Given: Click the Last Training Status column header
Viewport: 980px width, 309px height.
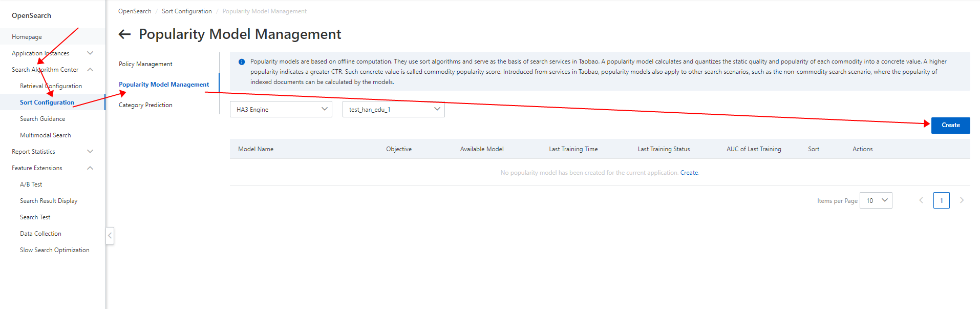Looking at the screenshot, I should pos(664,149).
